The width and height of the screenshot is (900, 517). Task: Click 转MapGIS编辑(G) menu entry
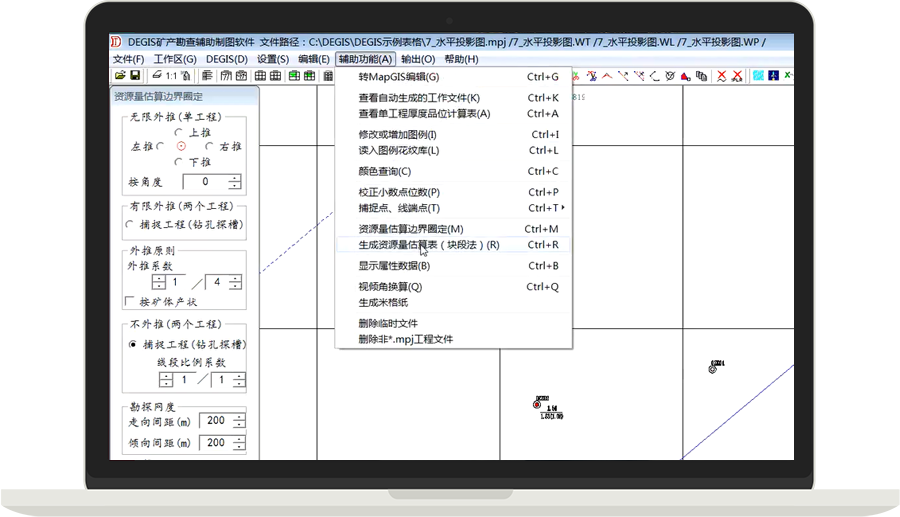coord(398,77)
